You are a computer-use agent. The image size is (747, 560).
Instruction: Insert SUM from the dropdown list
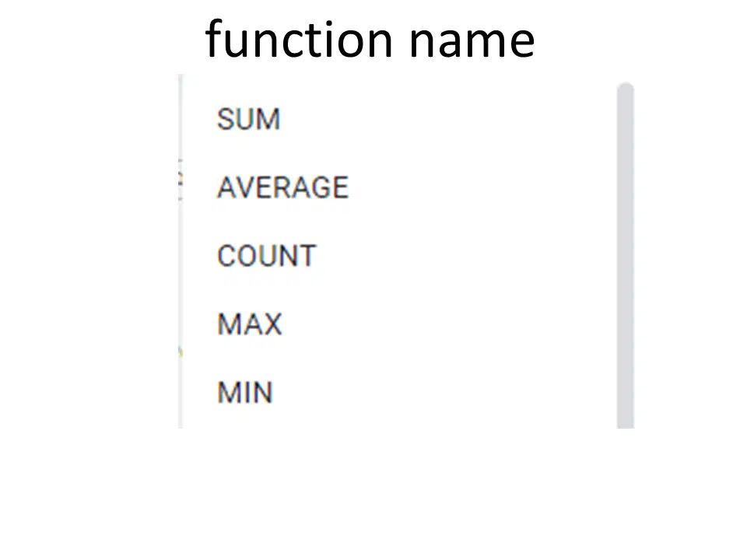(x=248, y=119)
